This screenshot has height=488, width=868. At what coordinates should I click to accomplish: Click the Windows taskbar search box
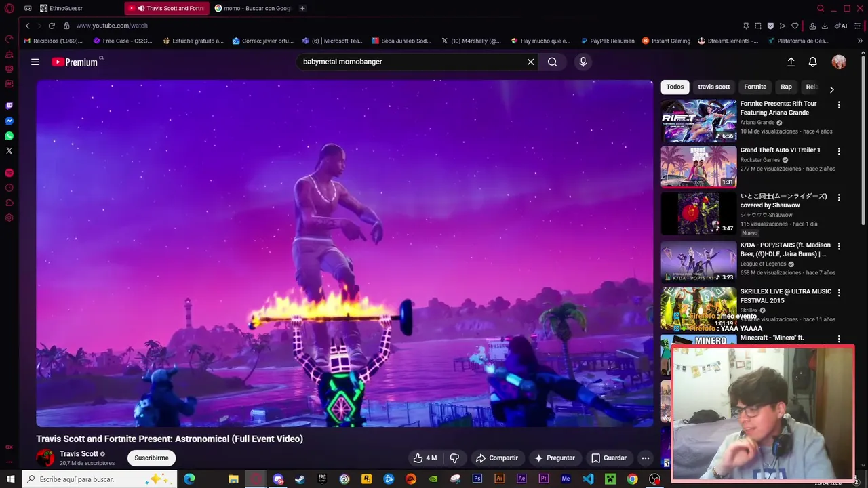click(99, 479)
